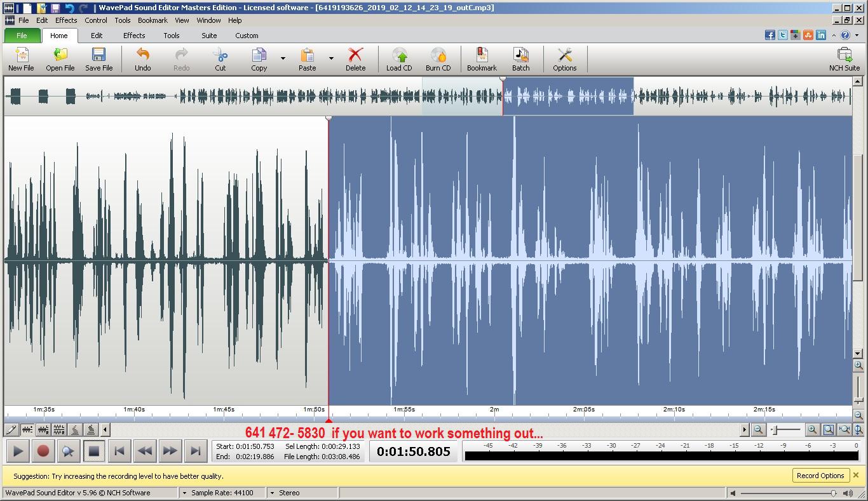The image size is (868, 501).
Task: Launch the Burn CD tool
Action: coord(438,59)
